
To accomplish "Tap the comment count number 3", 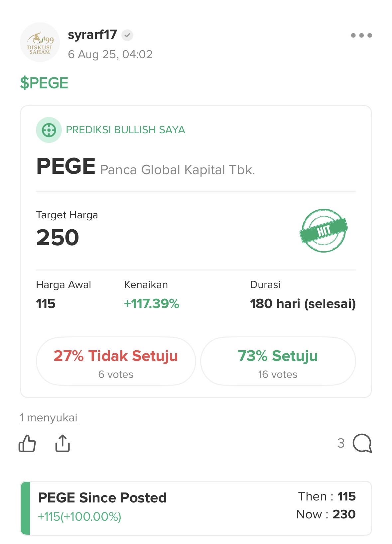I will [341, 443].
